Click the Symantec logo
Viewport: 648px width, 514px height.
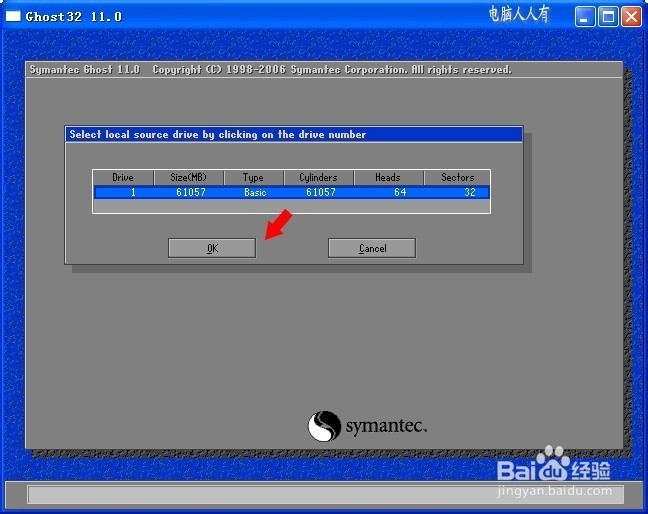coord(367,426)
